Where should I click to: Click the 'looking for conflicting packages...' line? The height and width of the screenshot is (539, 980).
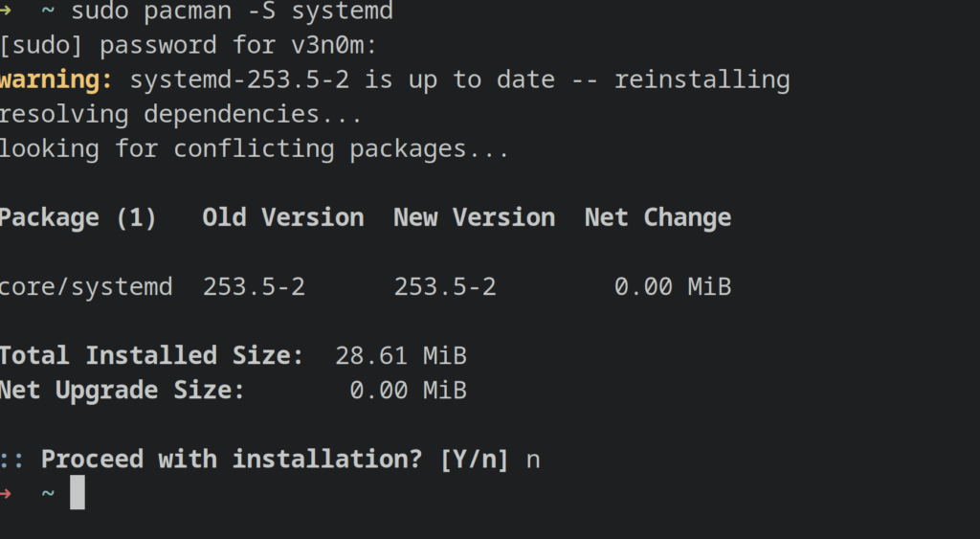point(255,149)
